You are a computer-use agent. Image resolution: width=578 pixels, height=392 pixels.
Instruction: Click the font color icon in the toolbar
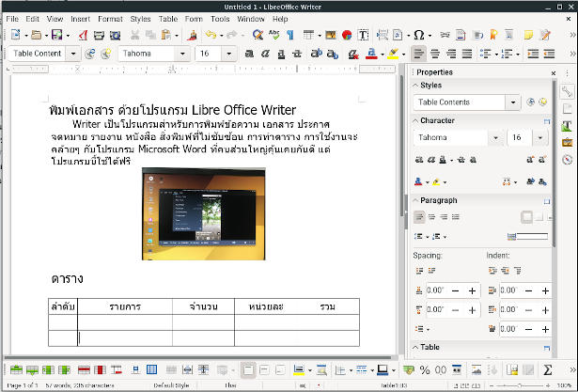(x=371, y=54)
